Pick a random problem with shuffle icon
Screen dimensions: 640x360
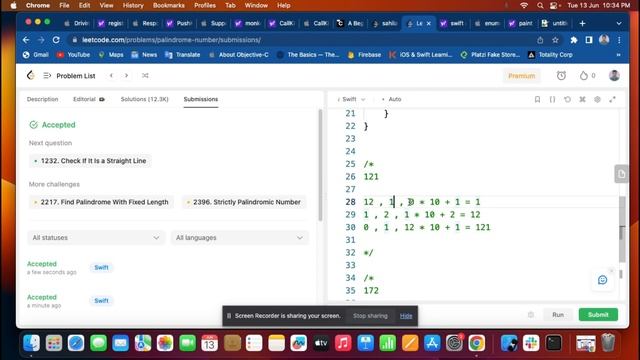pos(145,76)
